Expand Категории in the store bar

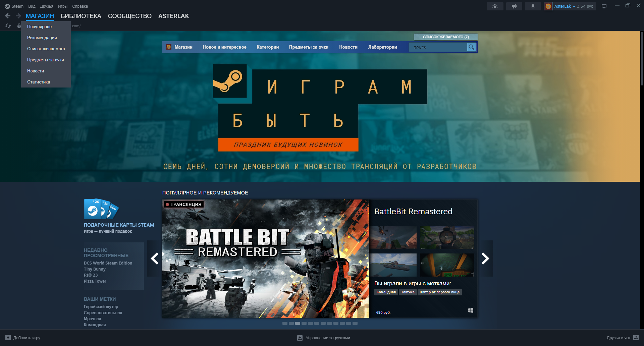tap(268, 47)
